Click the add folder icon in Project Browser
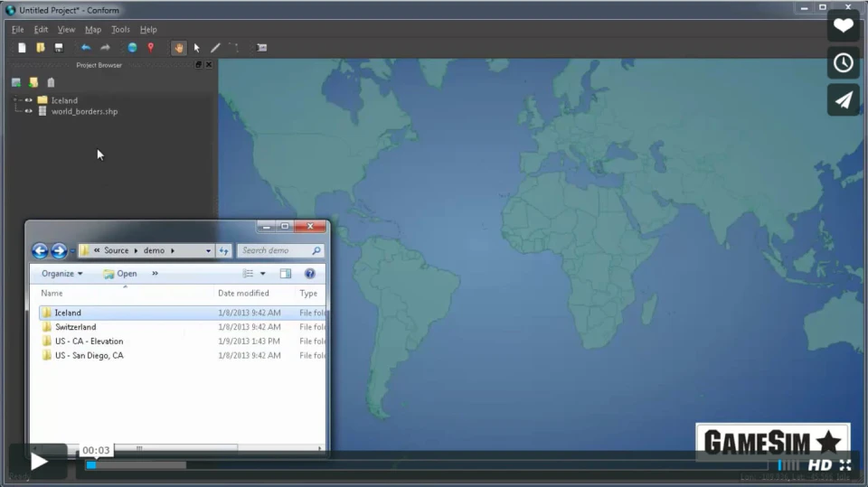868x487 pixels. (33, 82)
